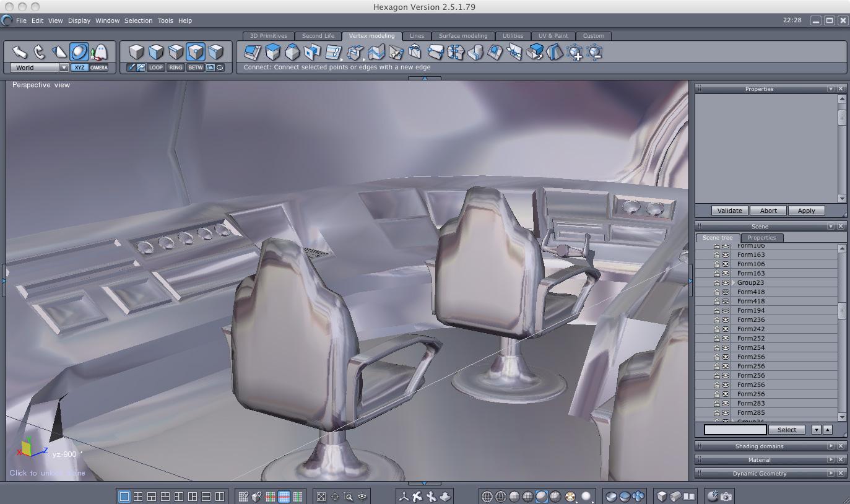This screenshot has height=504, width=850.
Task: Toggle the XYZ manipulator mode
Action: (79, 67)
